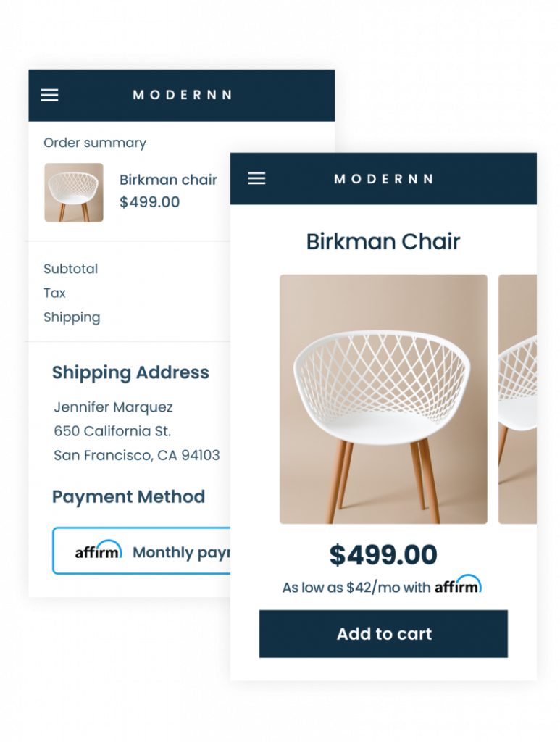Image resolution: width=560 pixels, height=742 pixels.
Task: Select Affirm Monthly payments option
Action: pos(141,551)
